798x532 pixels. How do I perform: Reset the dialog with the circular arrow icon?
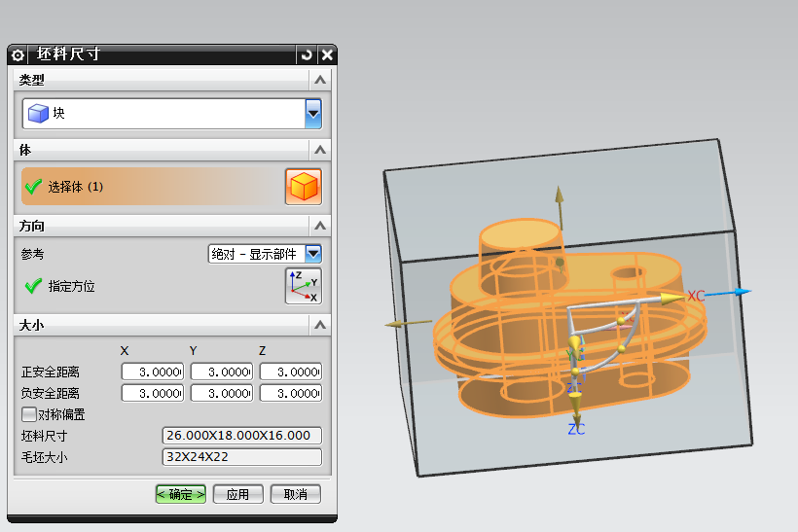[307, 54]
